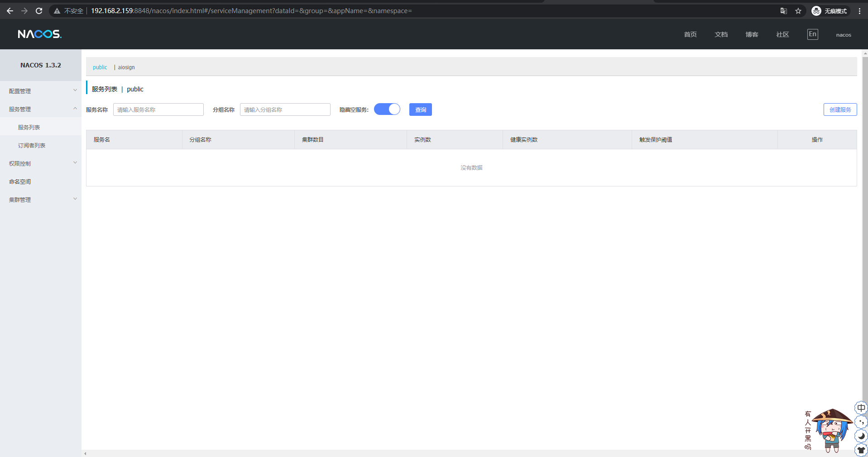This screenshot has height=457, width=868.
Task: Expand 集群管理 sidebar menu
Action: (41, 200)
